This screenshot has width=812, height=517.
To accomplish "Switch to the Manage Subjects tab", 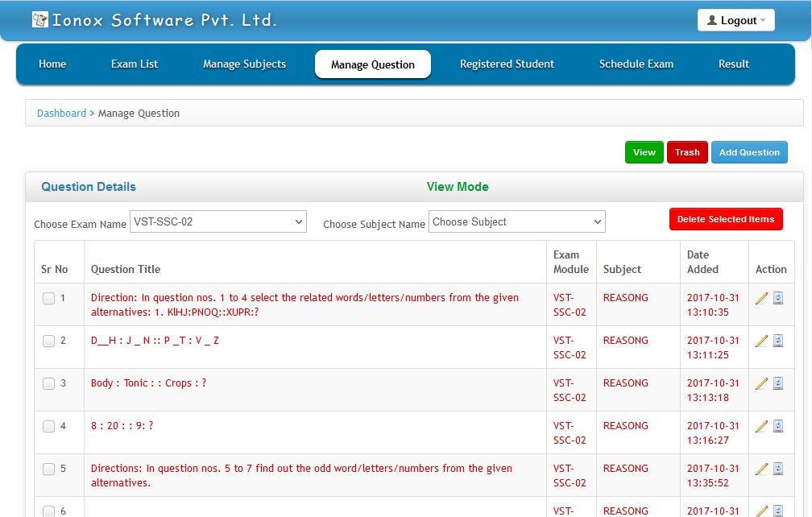I will [x=244, y=64].
